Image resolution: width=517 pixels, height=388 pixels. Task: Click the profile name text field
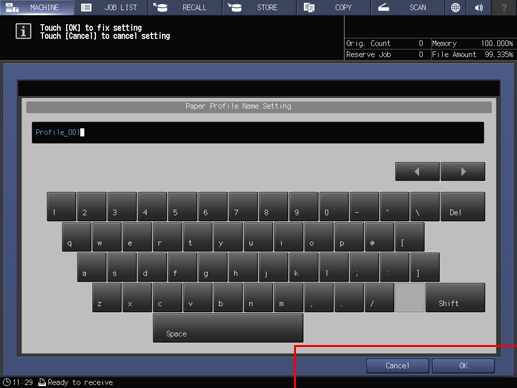coord(258,133)
